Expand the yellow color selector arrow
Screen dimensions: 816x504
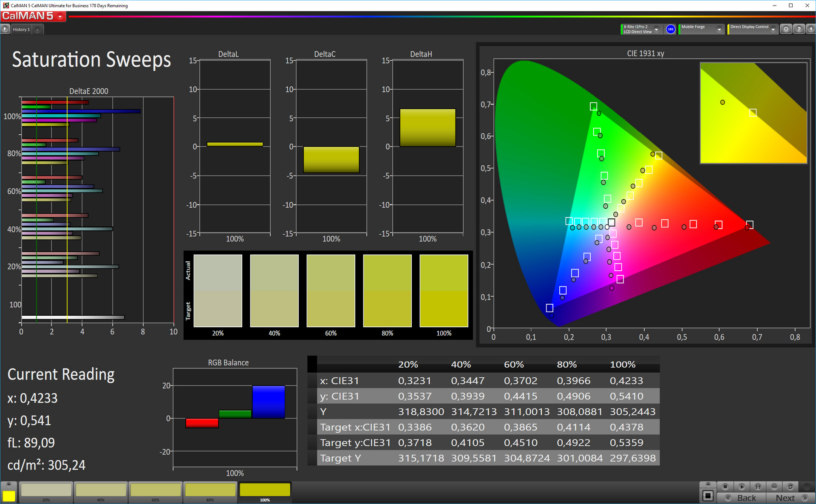click(8, 484)
